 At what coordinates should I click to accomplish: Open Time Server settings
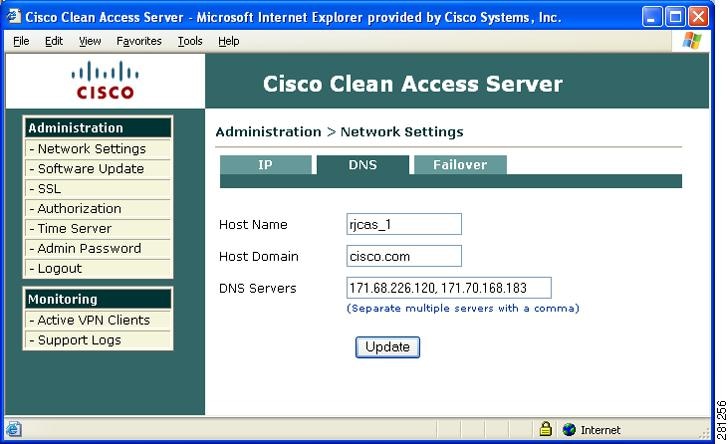98,229
